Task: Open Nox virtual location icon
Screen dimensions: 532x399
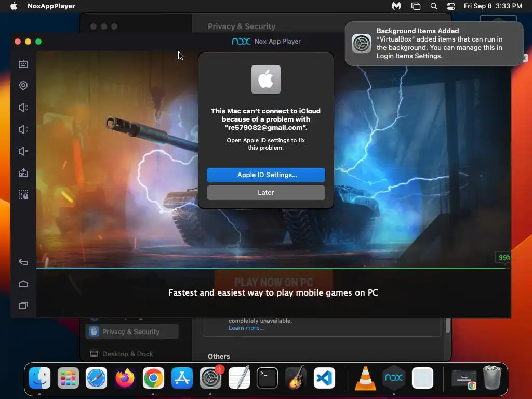Action: [23, 86]
